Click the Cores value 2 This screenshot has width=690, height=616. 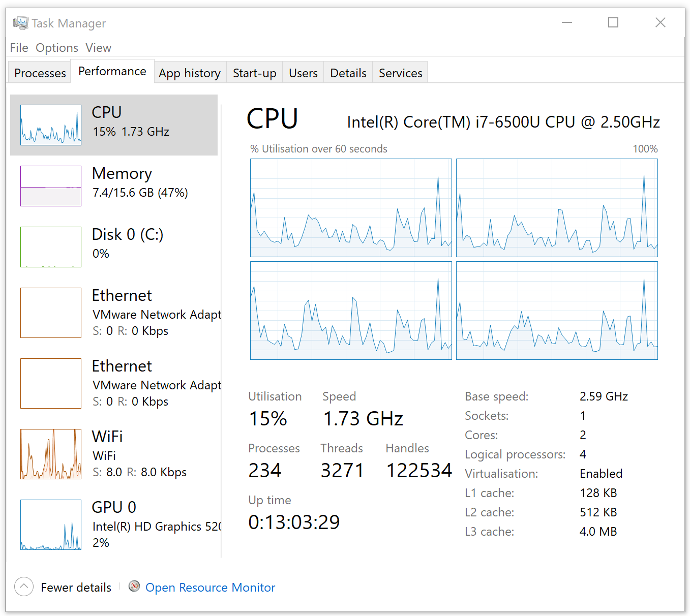[x=583, y=435]
